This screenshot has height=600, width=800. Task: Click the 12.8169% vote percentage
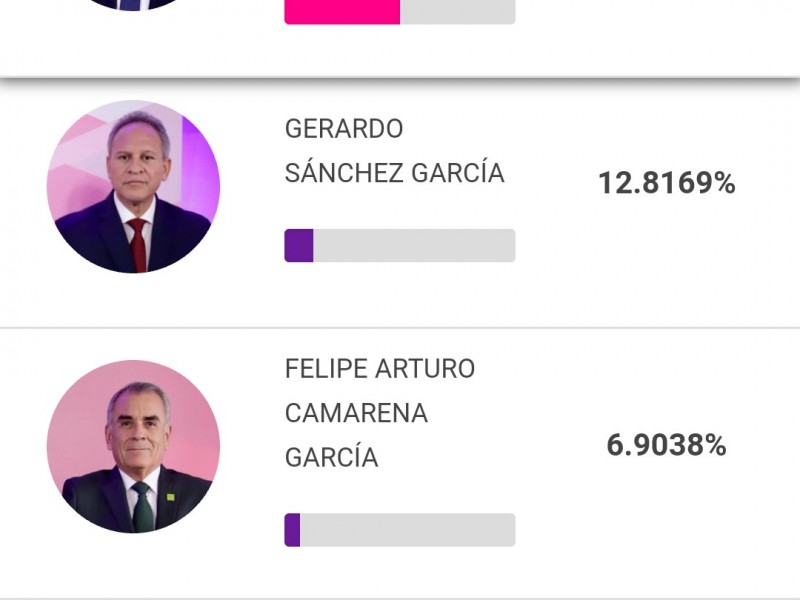tap(666, 183)
